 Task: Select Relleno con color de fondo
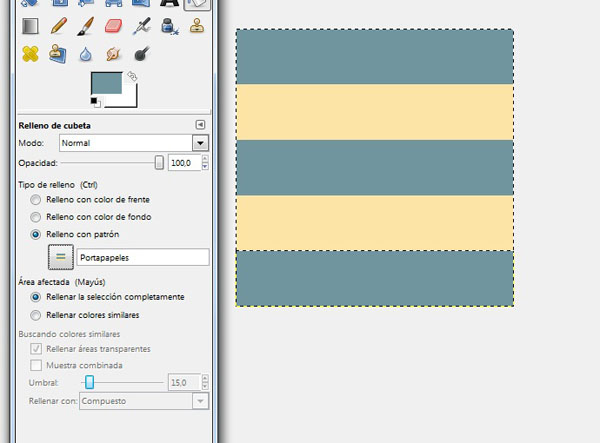point(36,217)
